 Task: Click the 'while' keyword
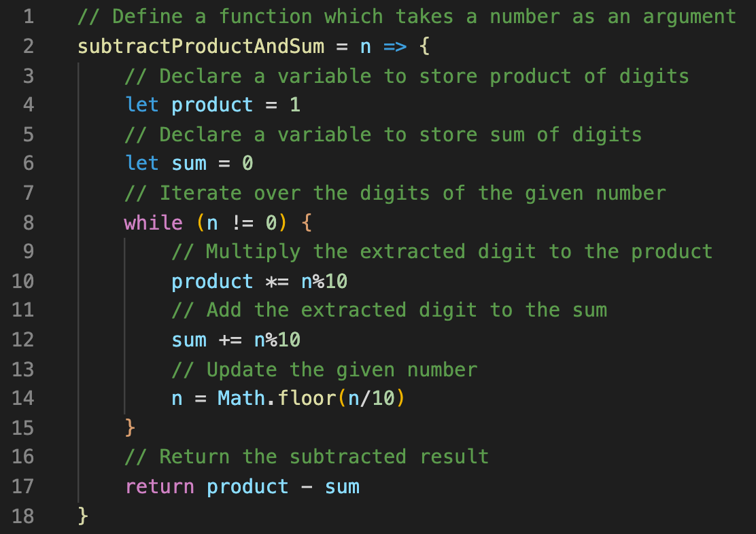pos(154,223)
